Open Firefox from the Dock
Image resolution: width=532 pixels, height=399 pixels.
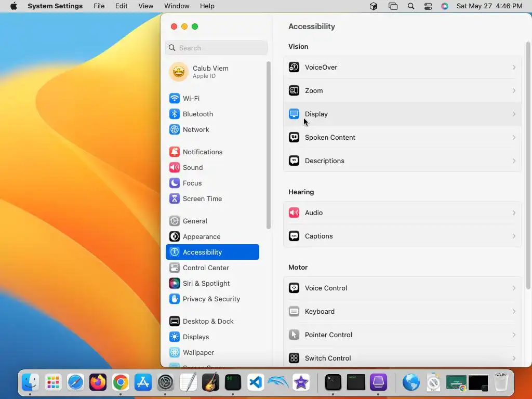point(98,382)
